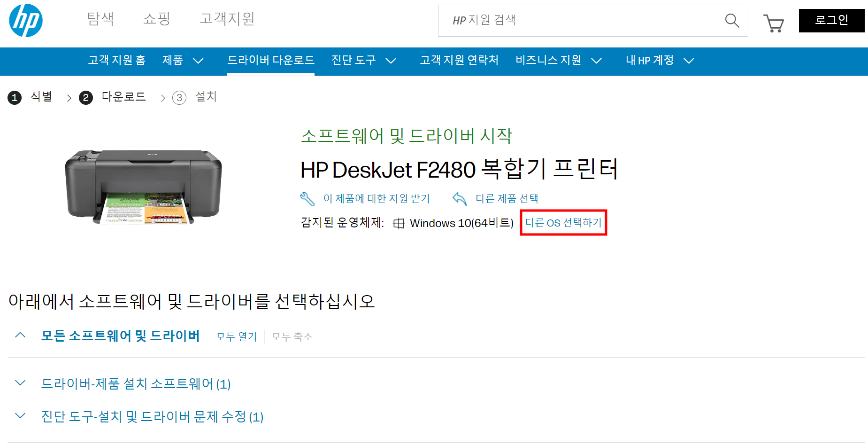Screen dimensions: 868x445
Task: Open 드라이버-제품 설치 소프트웨어 (1) section
Action: (x=136, y=384)
